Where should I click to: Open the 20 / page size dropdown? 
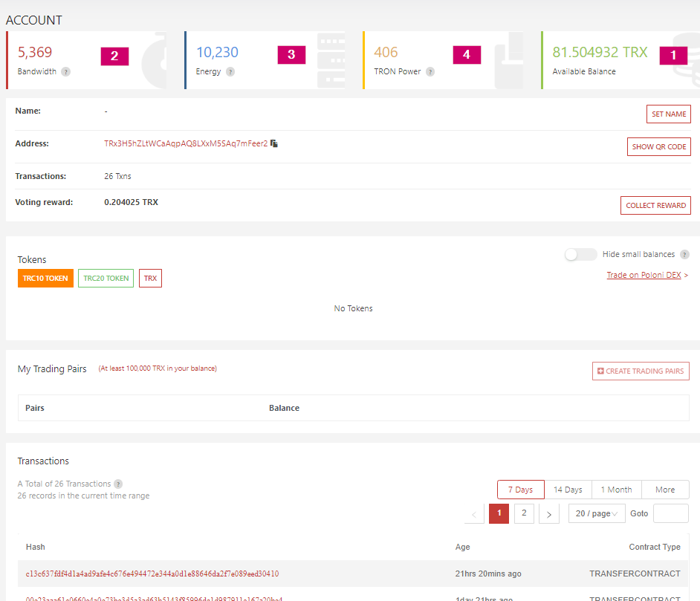coord(597,513)
